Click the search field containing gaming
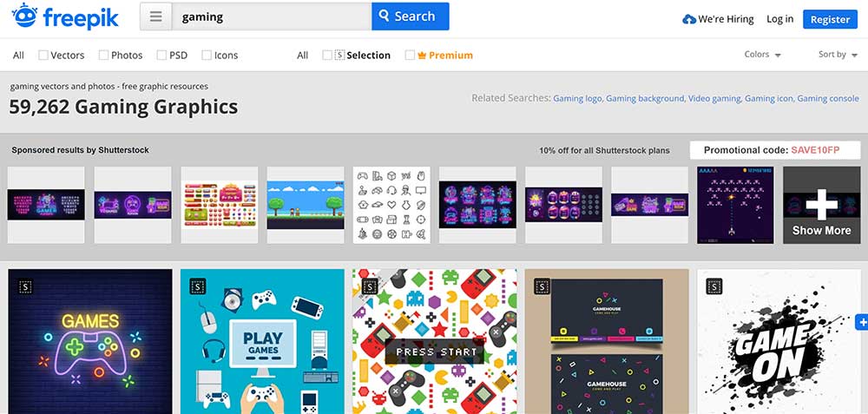The image size is (868, 414). click(x=272, y=16)
